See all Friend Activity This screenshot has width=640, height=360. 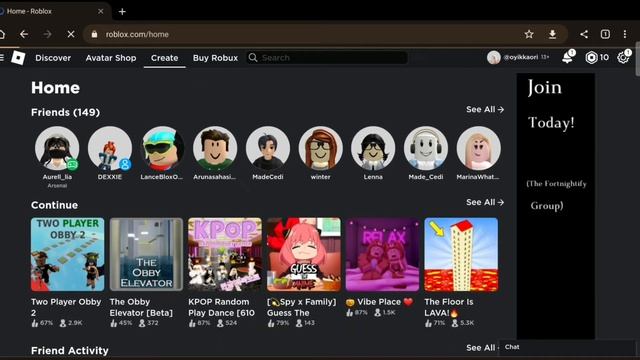point(482,348)
